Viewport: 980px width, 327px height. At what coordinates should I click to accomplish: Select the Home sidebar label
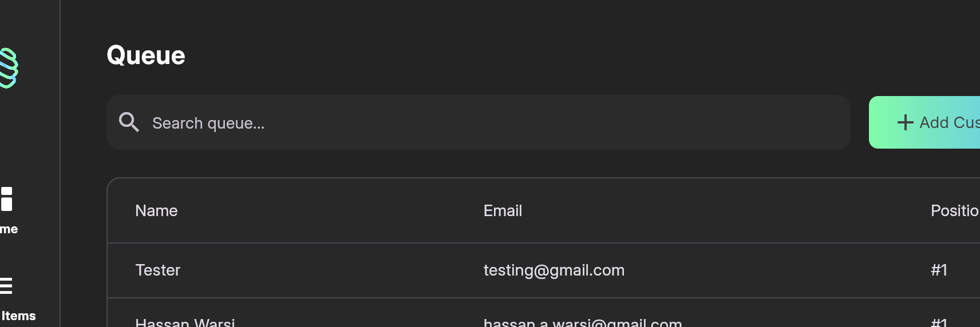[9, 229]
